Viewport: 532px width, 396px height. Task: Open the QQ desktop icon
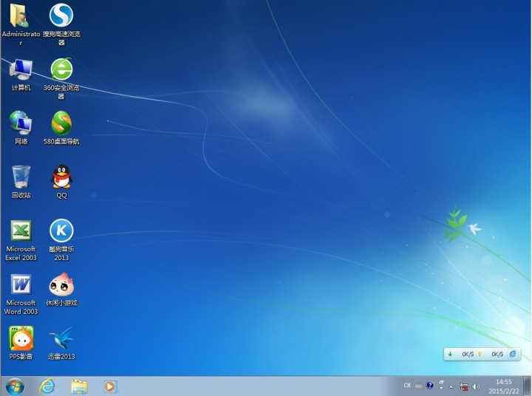(x=61, y=177)
